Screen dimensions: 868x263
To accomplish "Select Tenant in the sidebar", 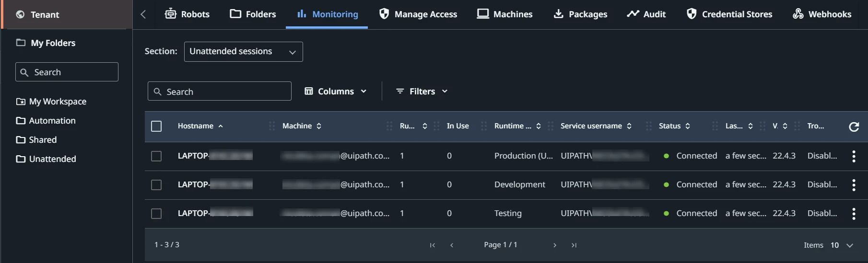I will [67, 14].
